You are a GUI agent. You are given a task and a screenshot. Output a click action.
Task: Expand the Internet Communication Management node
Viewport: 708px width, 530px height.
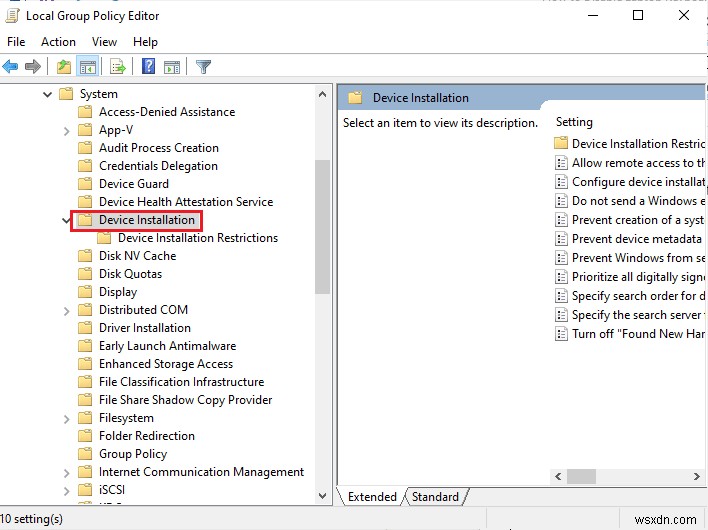(66, 472)
